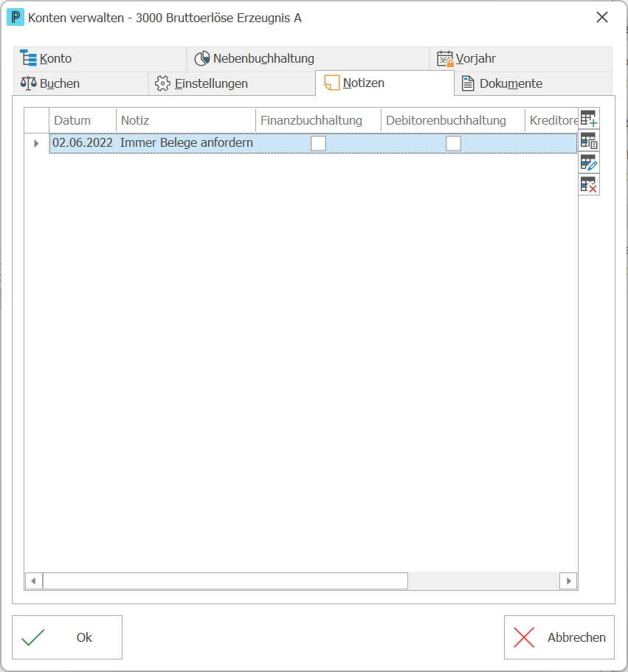The width and height of the screenshot is (628, 672).
Task: Switch to the Konto tab
Action: [x=100, y=59]
